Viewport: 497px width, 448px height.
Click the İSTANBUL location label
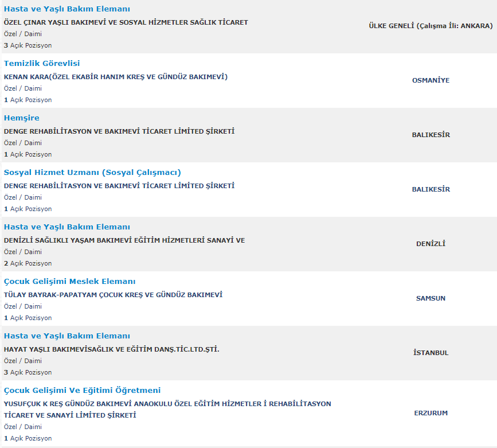point(431,353)
